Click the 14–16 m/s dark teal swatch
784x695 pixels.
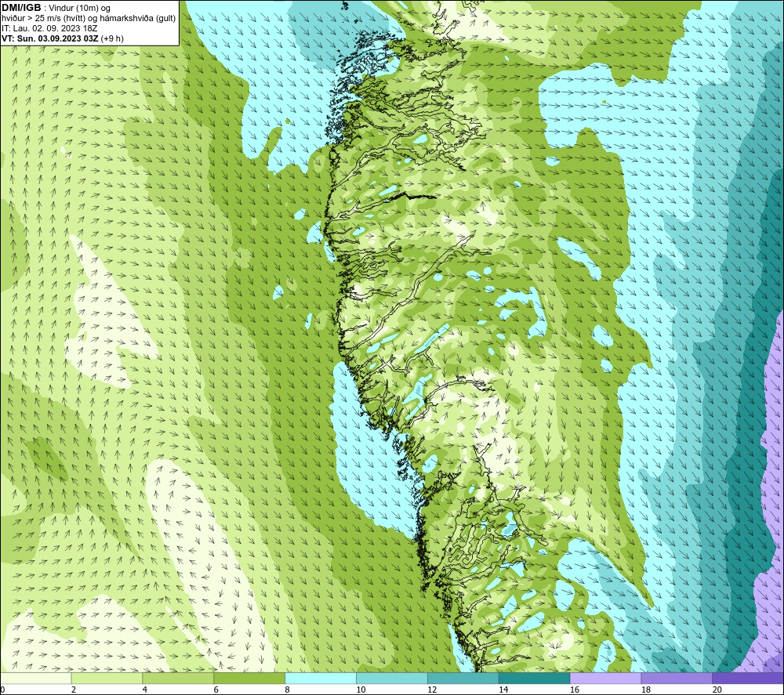tap(535, 679)
